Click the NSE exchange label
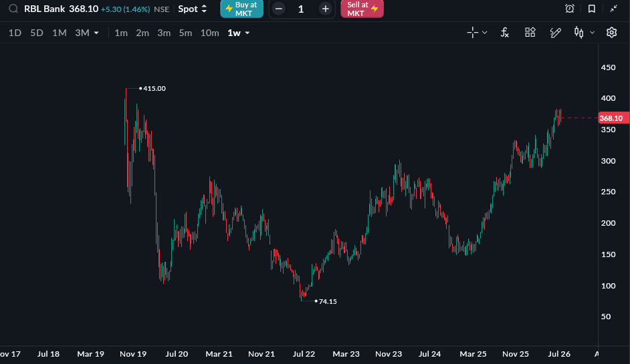 pos(162,9)
